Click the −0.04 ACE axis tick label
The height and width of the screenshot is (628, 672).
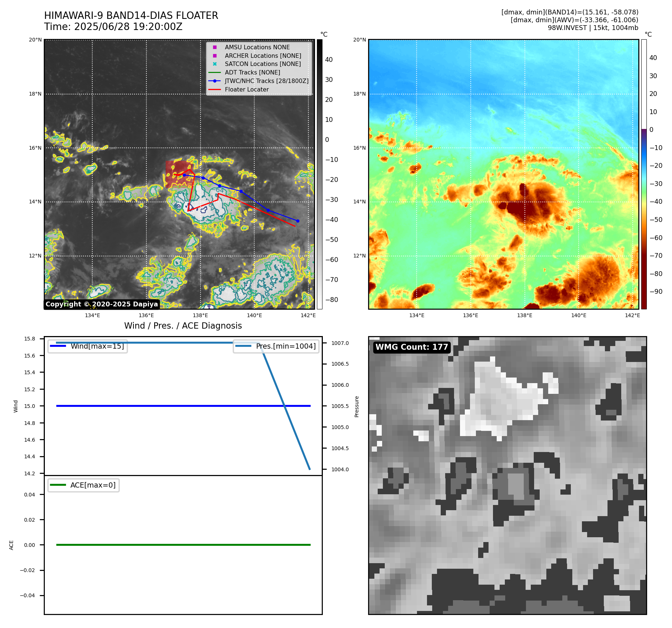(27, 595)
